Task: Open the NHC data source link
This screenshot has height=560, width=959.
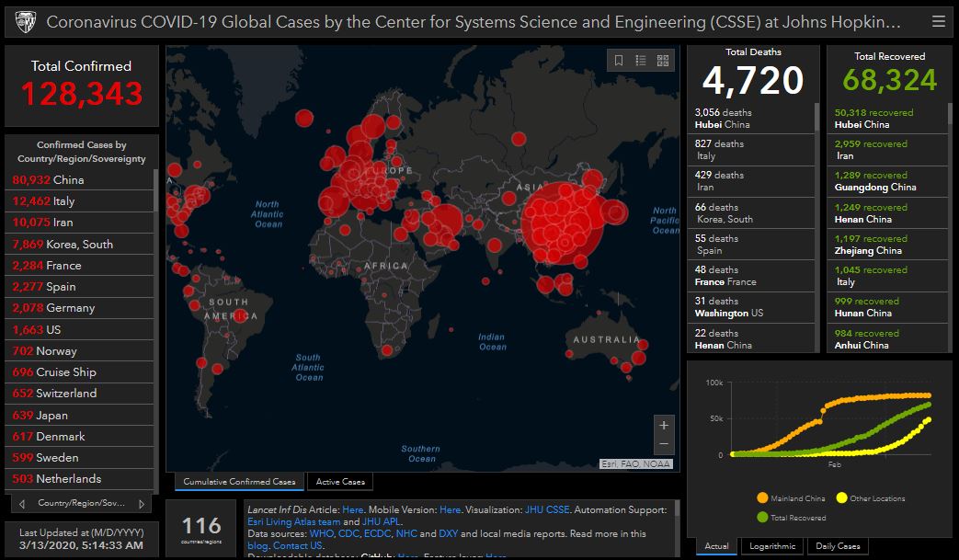Action: coord(406,533)
